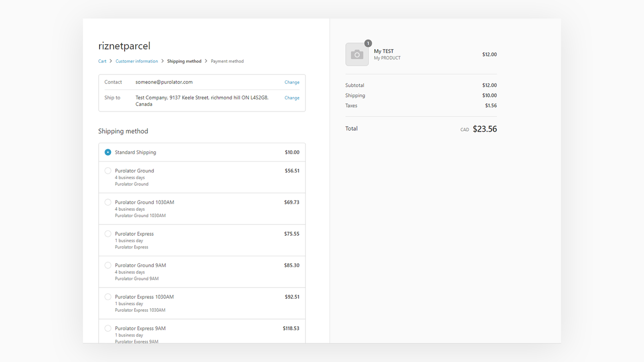Select Purolator Express 1 business day option

(x=108, y=233)
